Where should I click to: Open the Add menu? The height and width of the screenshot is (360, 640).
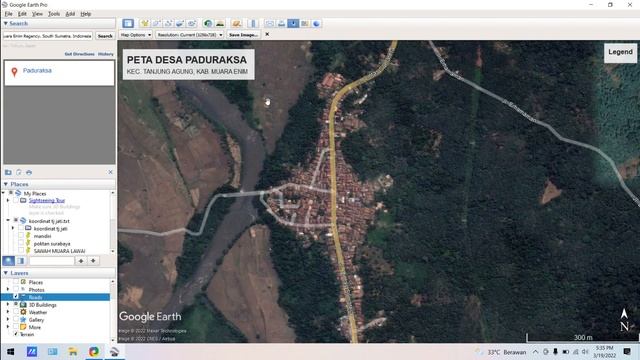click(70, 14)
